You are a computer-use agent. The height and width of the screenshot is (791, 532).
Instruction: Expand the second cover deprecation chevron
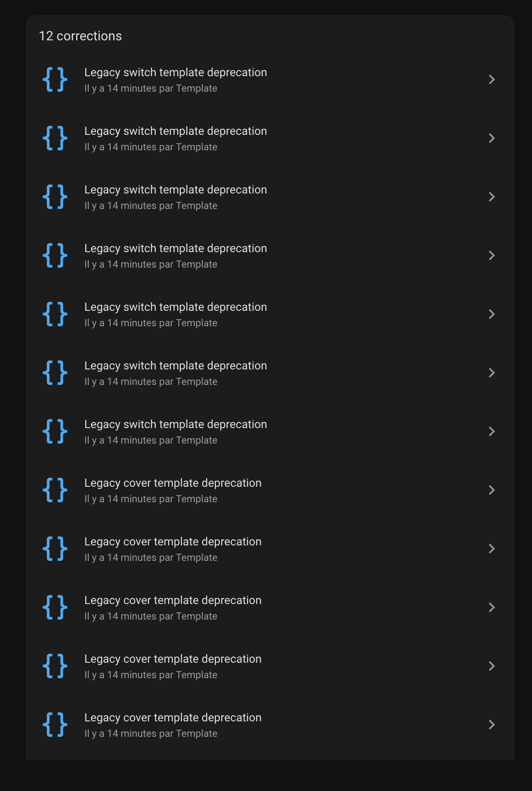[492, 549]
